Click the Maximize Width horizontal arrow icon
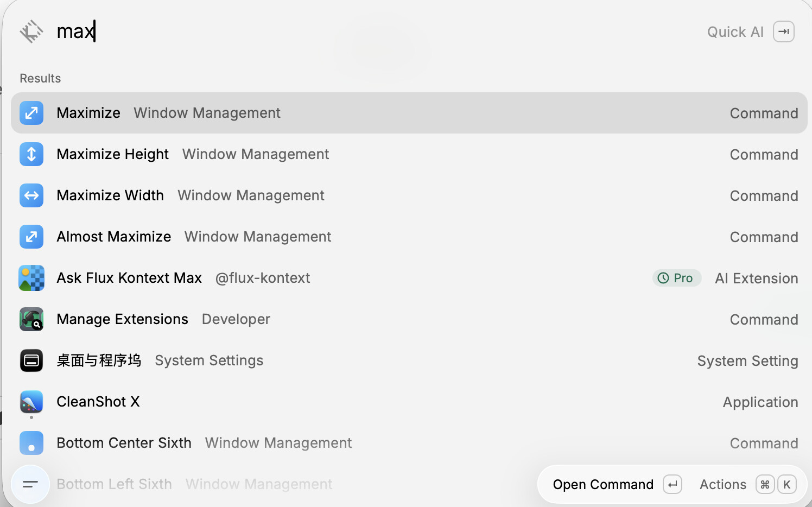The height and width of the screenshot is (507, 812). [31, 195]
